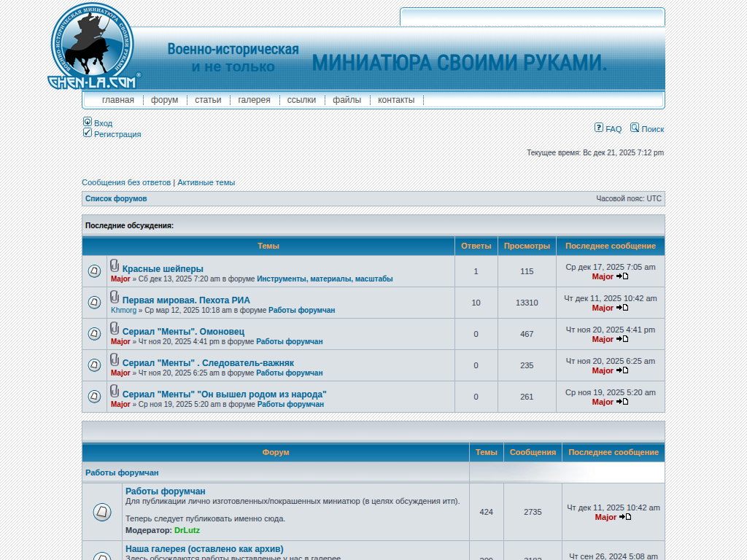This screenshot has width=747, height=560.
Task: Open the файлы menu item
Action: [x=347, y=100]
